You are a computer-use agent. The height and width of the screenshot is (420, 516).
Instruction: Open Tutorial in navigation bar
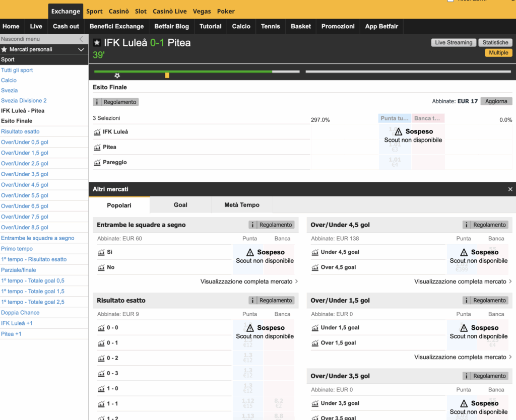point(210,26)
